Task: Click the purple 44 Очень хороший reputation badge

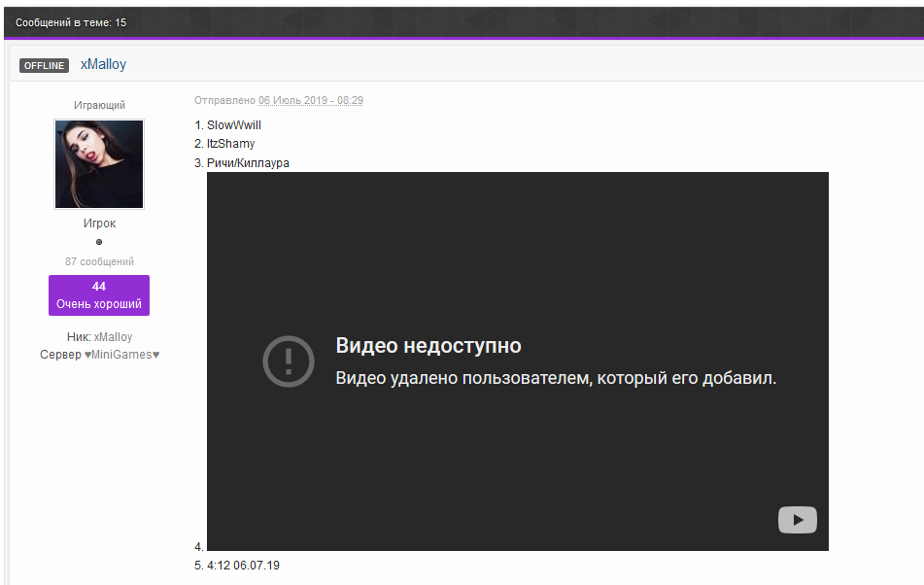Action: point(99,295)
